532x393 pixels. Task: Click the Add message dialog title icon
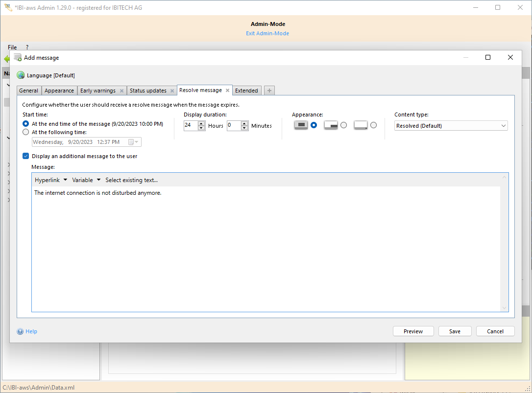click(18, 57)
